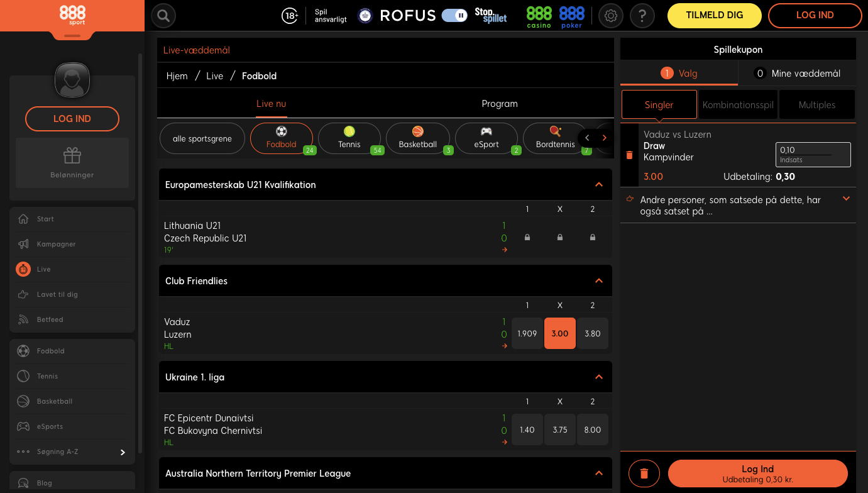Open Lavet til dig in sidebar

pyautogui.click(x=72, y=294)
